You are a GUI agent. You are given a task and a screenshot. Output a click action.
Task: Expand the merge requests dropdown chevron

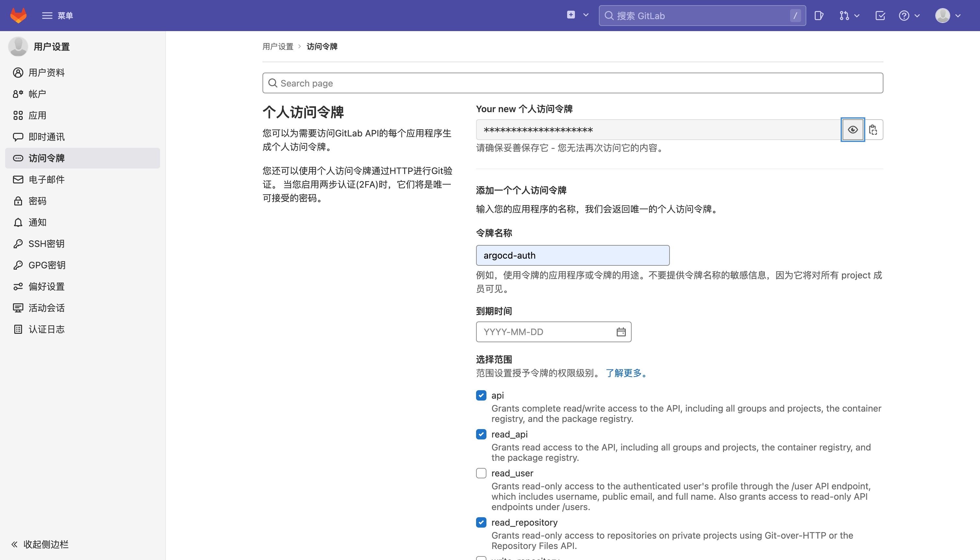pos(857,16)
